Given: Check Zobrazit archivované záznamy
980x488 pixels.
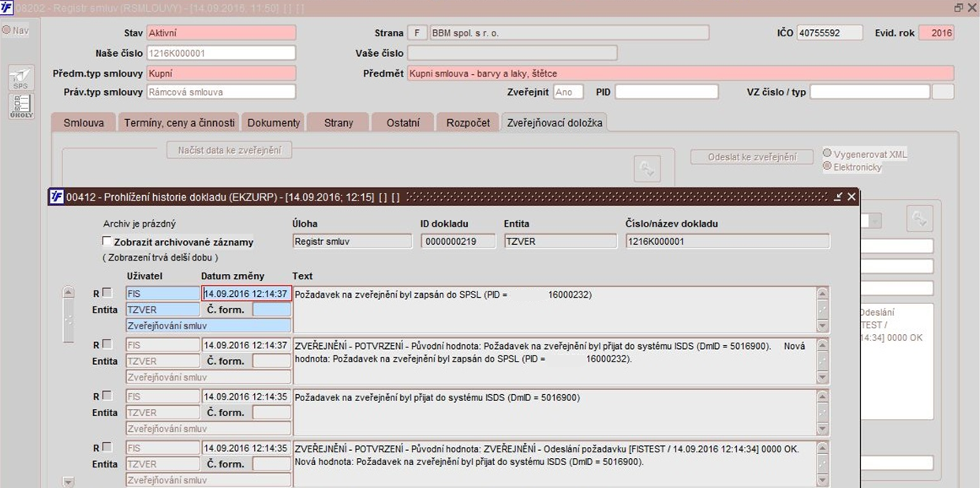Looking at the screenshot, I should 107,242.
